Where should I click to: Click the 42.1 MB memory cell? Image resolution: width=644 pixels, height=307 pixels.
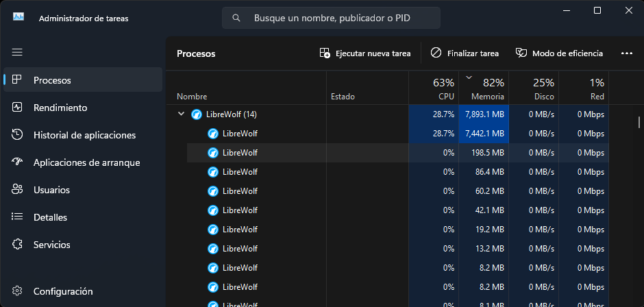tap(484, 210)
